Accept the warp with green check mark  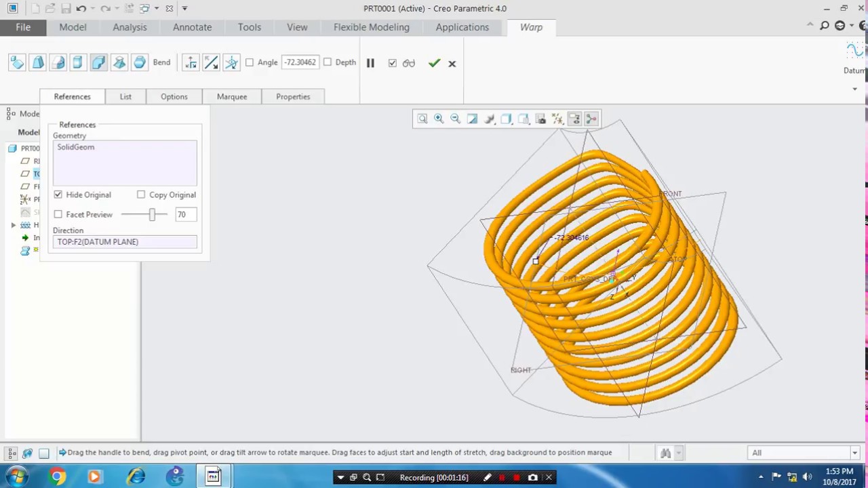[434, 63]
